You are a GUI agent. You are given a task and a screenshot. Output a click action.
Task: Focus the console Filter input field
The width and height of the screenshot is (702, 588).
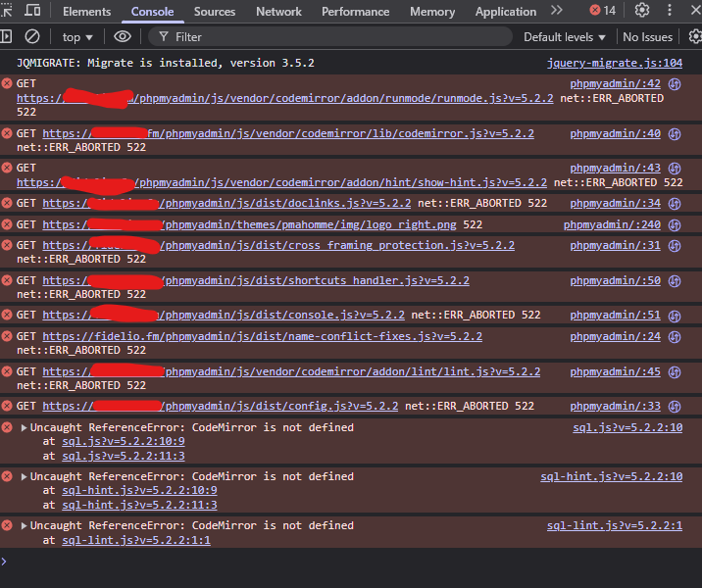coord(330,36)
